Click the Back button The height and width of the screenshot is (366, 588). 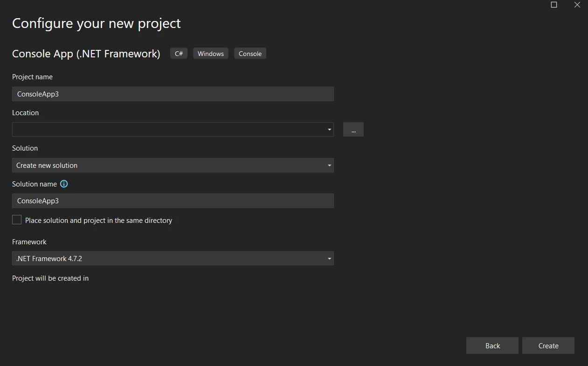pyautogui.click(x=492, y=346)
